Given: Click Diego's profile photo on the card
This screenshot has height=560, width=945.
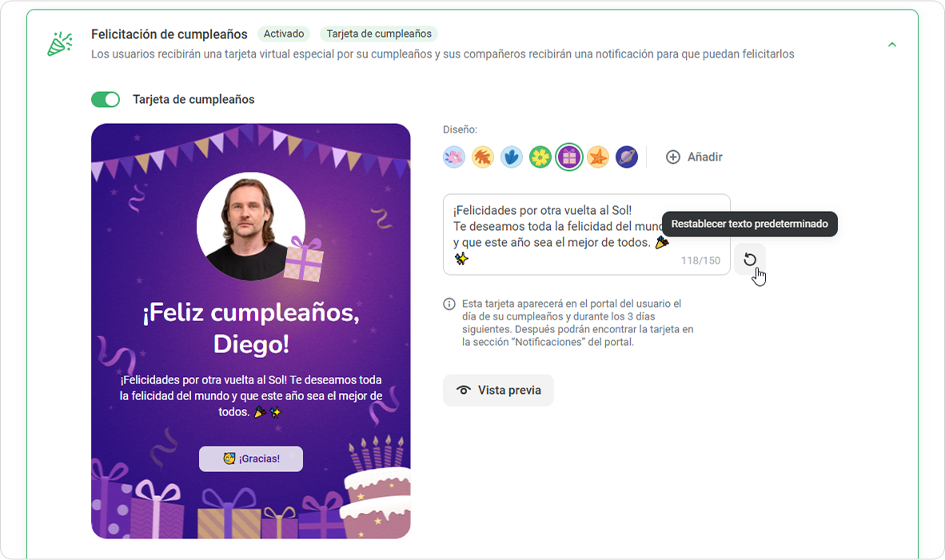Looking at the screenshot, I should click(x=251, y=226).
